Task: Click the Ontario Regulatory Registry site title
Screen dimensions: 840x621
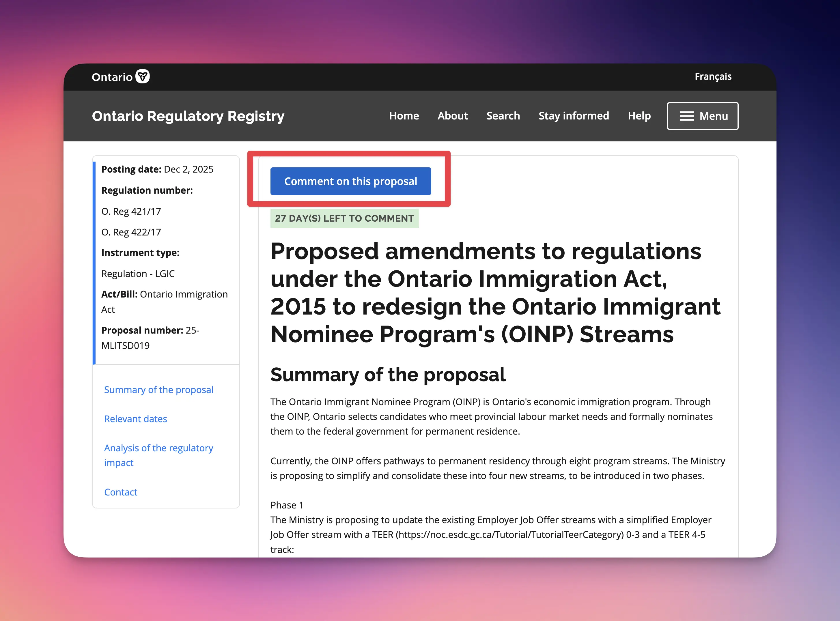Action: tap(188, 116)
